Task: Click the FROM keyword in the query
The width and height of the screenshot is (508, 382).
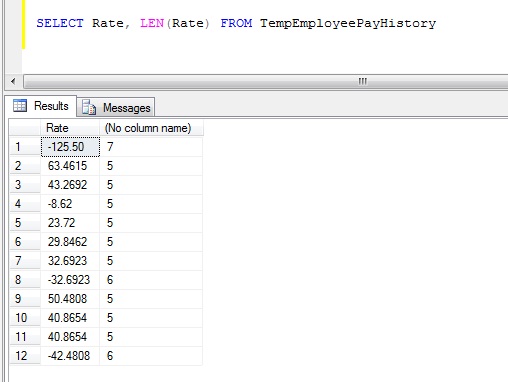Action: coord(236,23)
